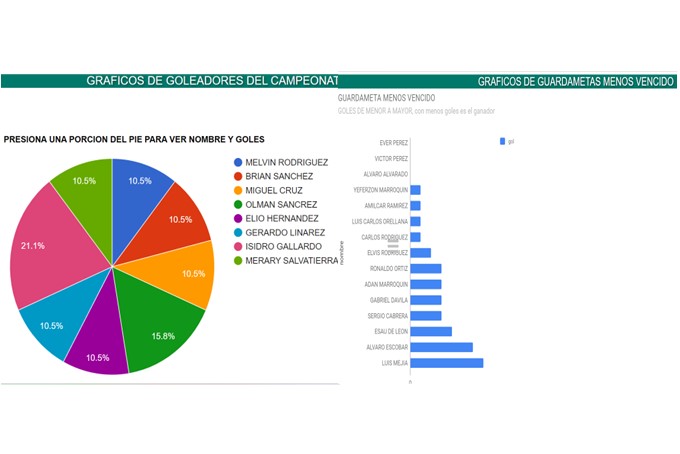Click the ISIDRO GALLARDO pink legend dot
680x454 pixels.
click(237, 246)
